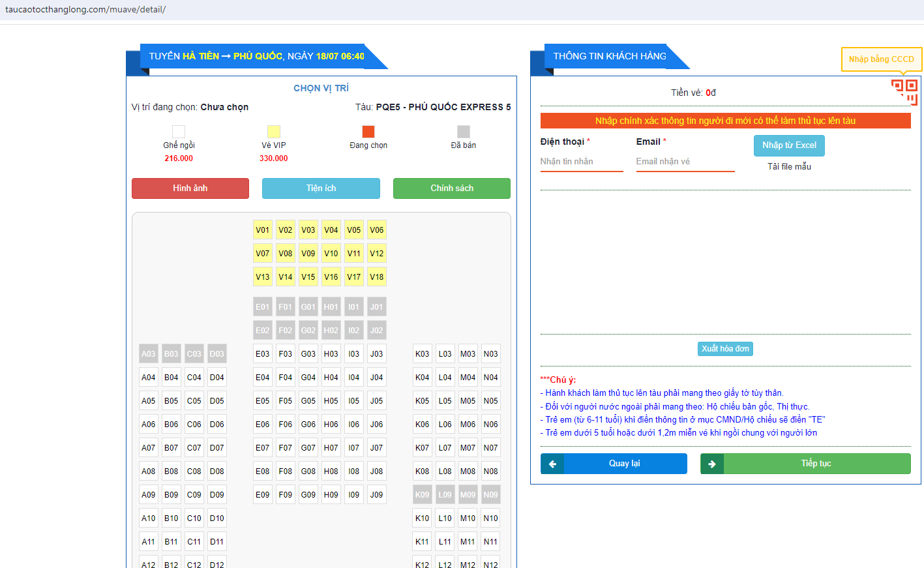This screenshot has height=568, width=924.
Task: Select seat C06
Action: coord(194,425)
